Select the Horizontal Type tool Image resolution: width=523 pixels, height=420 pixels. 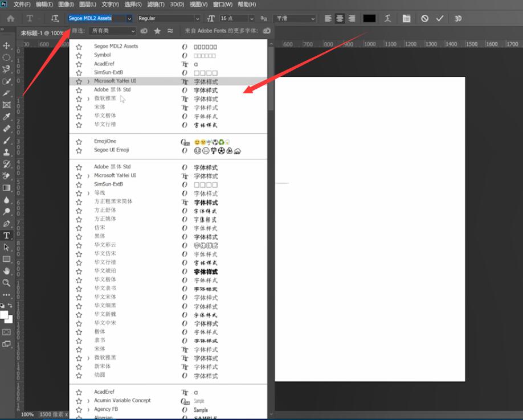click(6, 236)
